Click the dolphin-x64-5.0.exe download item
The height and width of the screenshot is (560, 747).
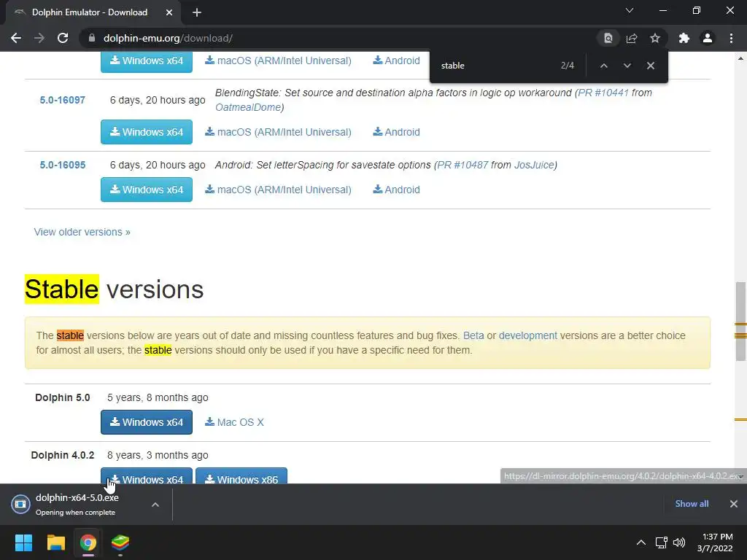tap(77, 504)
